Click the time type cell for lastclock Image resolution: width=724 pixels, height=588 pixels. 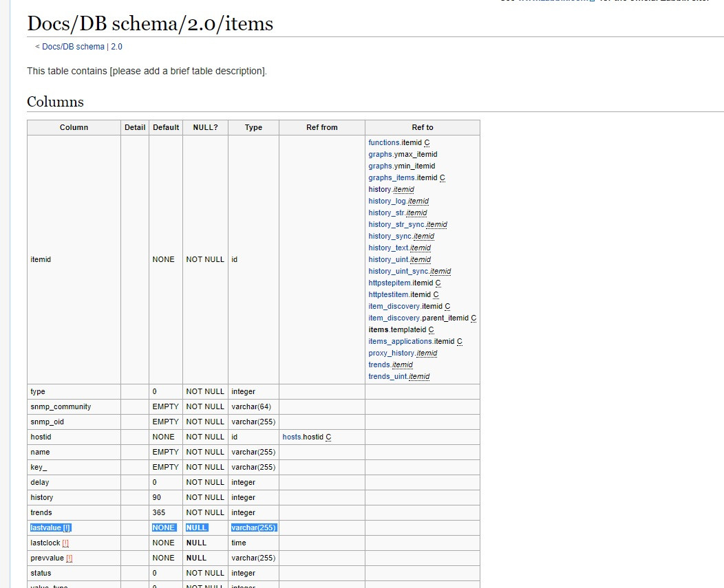(253, 543)
